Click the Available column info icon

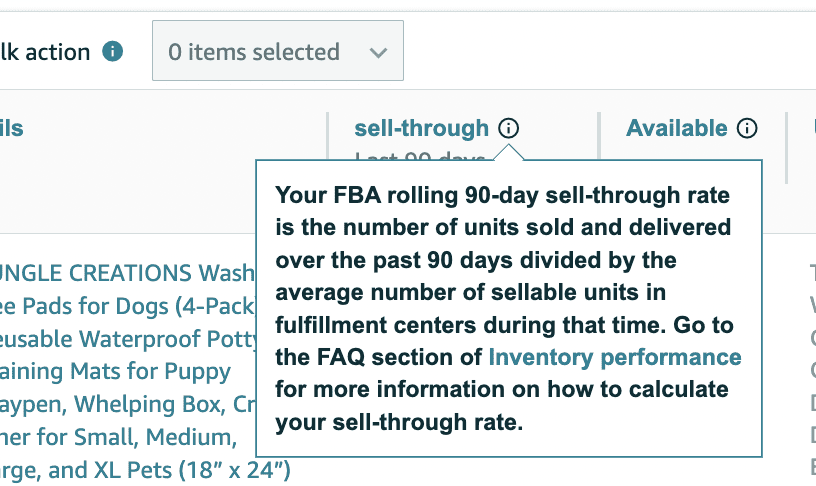click(747, 128)
